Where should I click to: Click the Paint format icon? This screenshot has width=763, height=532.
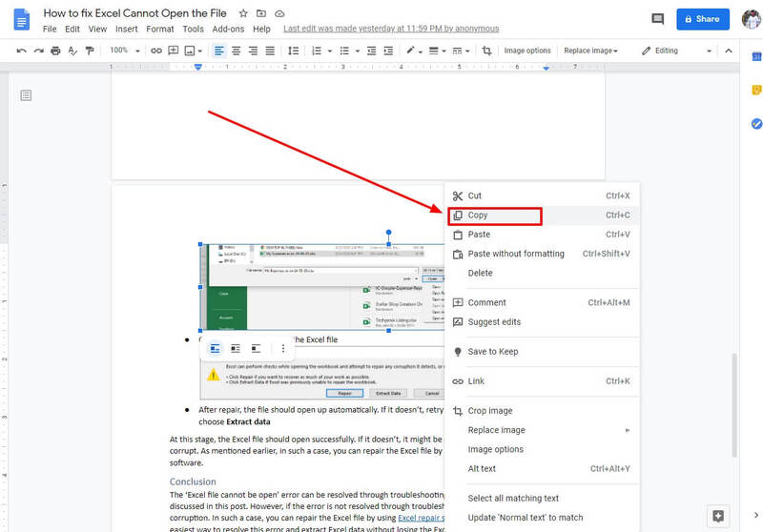pyautogui.click(x=90, y=51)
